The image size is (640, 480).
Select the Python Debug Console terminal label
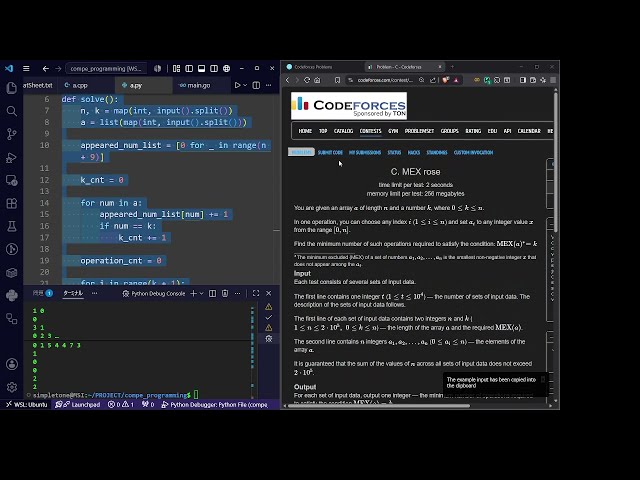tap(154, 293)
